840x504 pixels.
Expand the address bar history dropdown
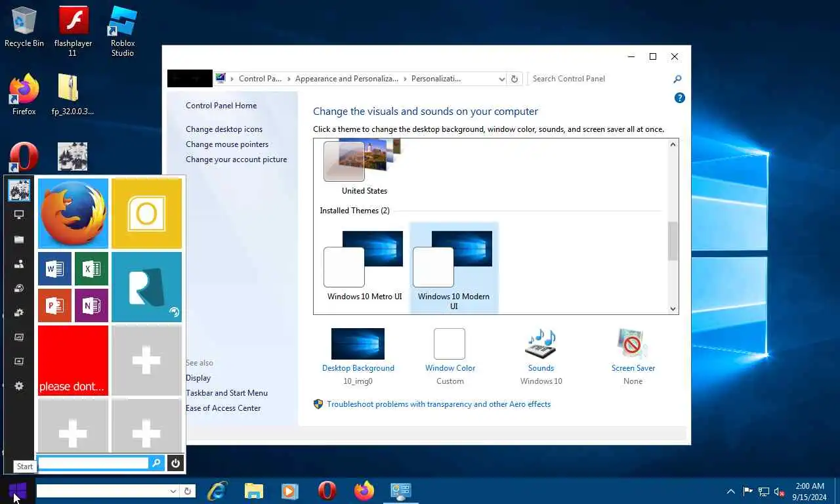point(502,79)
